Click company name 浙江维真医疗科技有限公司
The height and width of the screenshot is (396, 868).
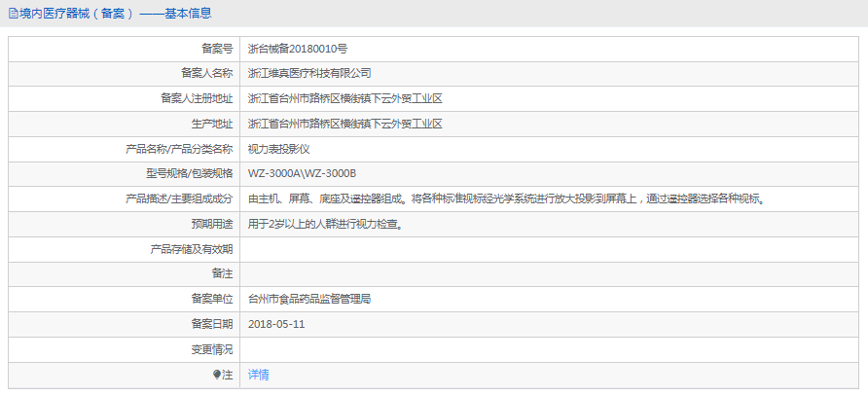click(x=309, y=73)
